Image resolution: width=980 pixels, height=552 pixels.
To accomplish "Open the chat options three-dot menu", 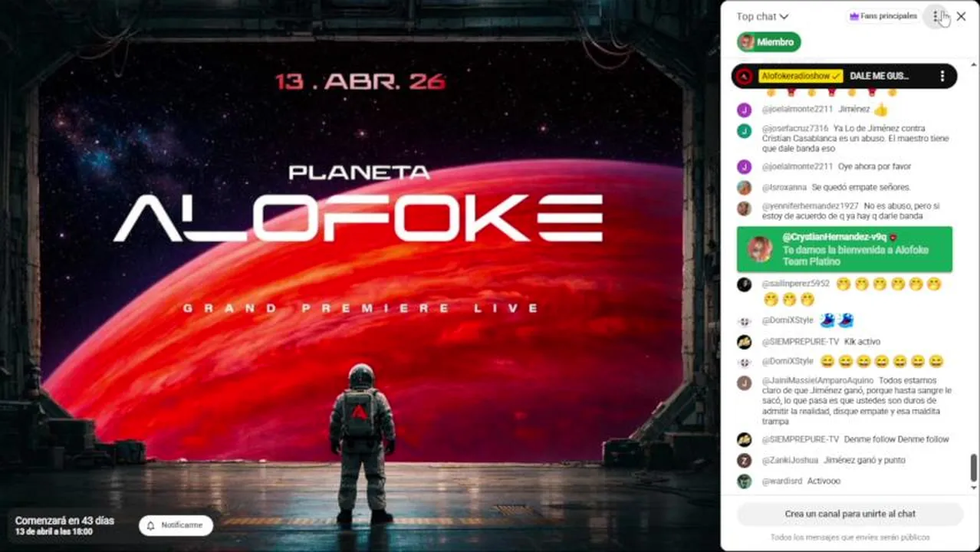I will [936, 16].
